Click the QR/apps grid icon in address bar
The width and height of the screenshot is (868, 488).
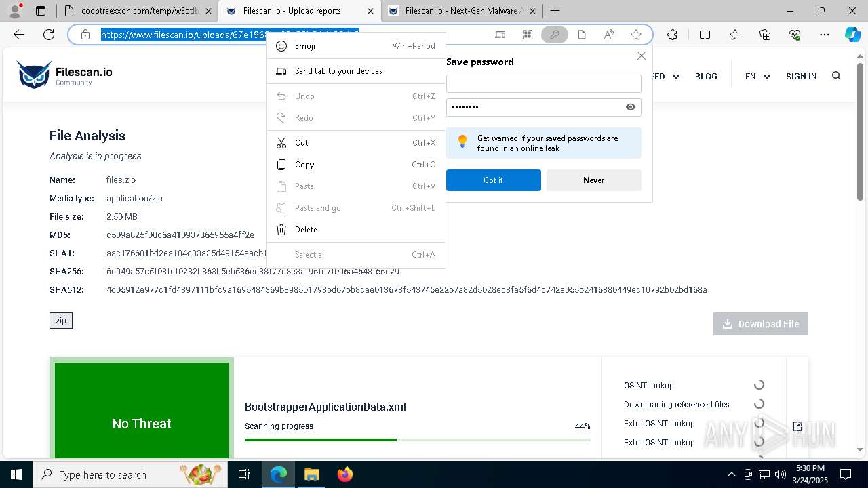[528, 35]
